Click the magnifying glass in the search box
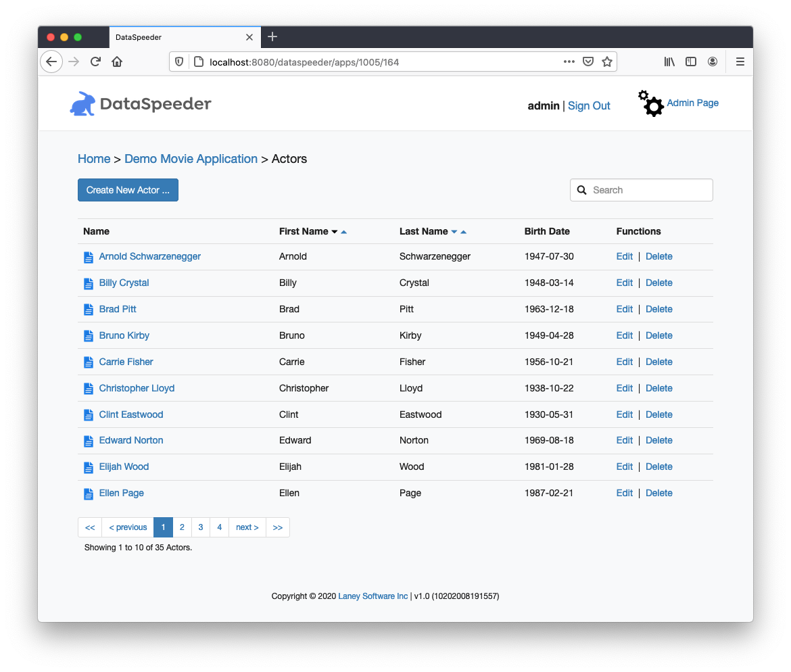Viewport: 791px width, 672px height. (x=582, y=190)
